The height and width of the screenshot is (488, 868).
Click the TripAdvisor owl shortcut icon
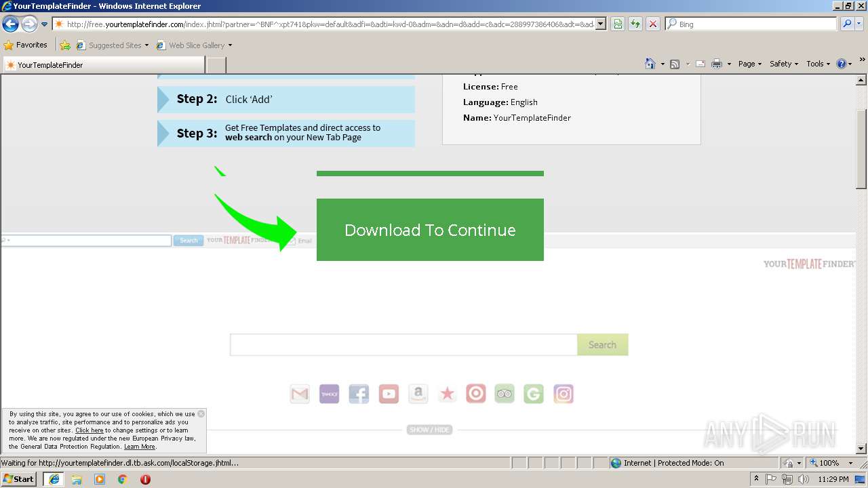[x=505, y=394]
